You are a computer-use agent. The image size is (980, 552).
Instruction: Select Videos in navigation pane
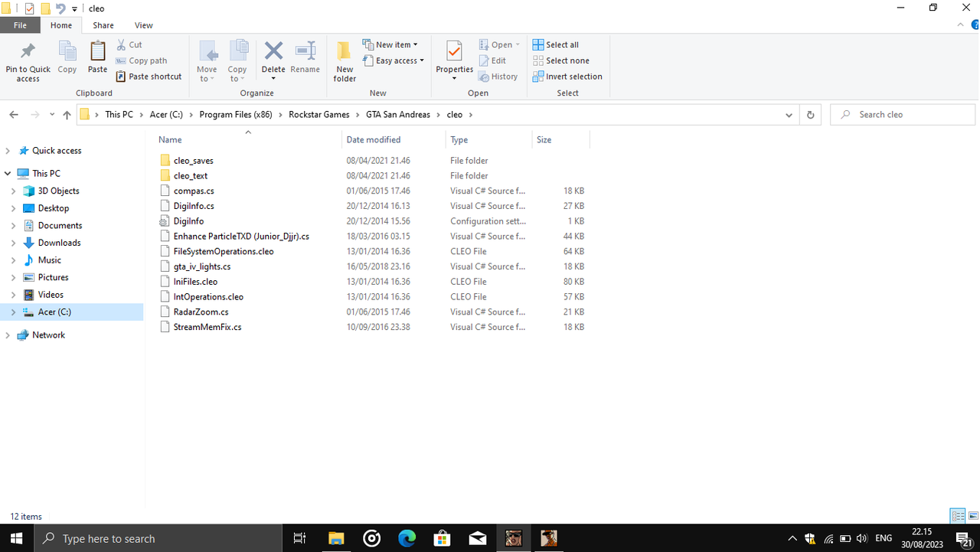point(51,295)
